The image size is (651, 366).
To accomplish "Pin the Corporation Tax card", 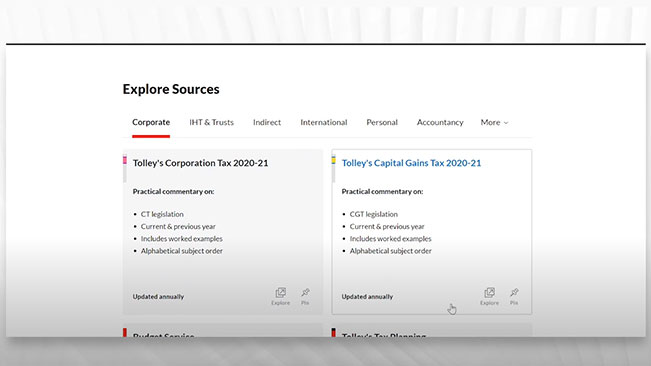I will [x=305, y=296].
